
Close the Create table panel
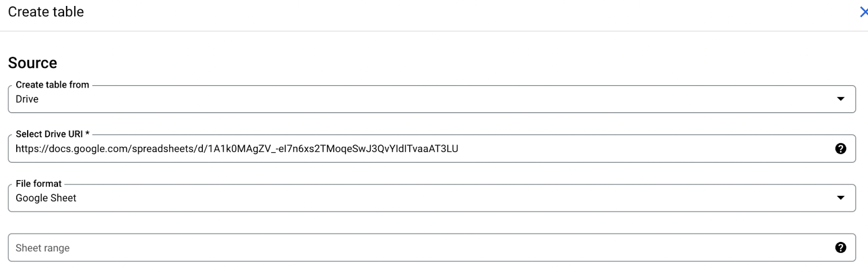click(x=864, y=12)
